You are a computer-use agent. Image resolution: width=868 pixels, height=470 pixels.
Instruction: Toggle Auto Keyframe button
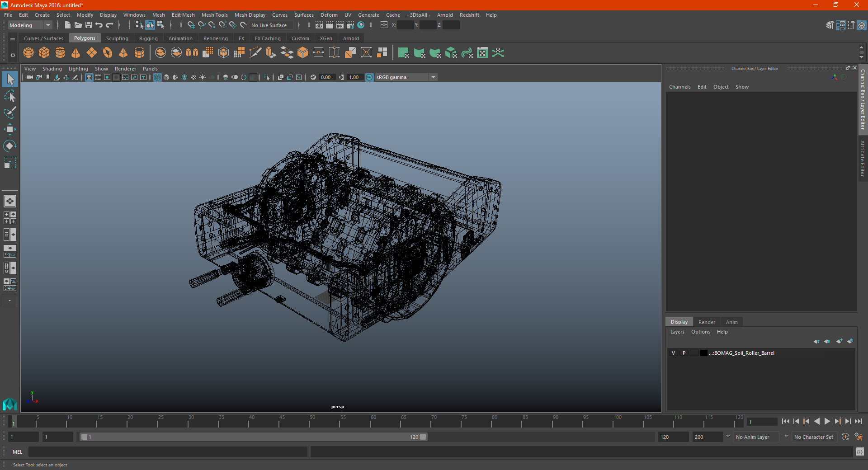click(845, 437)
